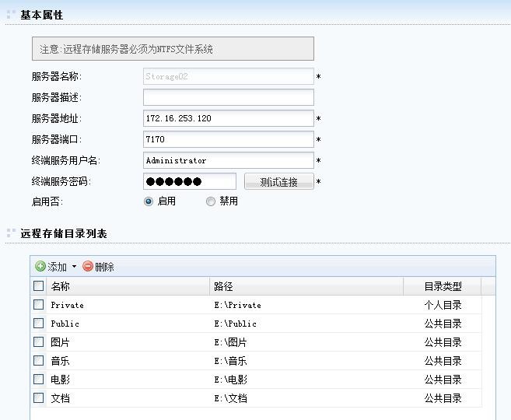The width and height of the screenshot is (511, 420).
Task: Focus the 服务器地址 field with 172.16.253.120
Action: click(228, 118)
